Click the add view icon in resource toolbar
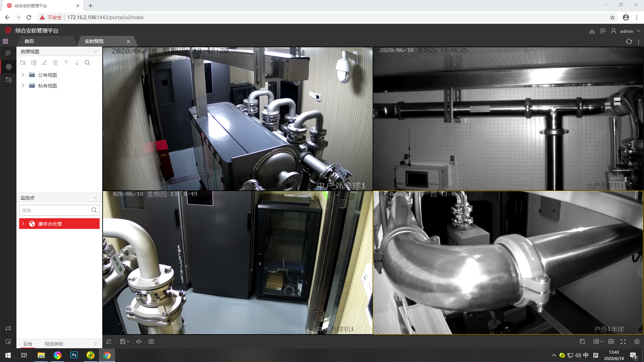The height and width of the screenshot is (362, 644). pos(34,63)
